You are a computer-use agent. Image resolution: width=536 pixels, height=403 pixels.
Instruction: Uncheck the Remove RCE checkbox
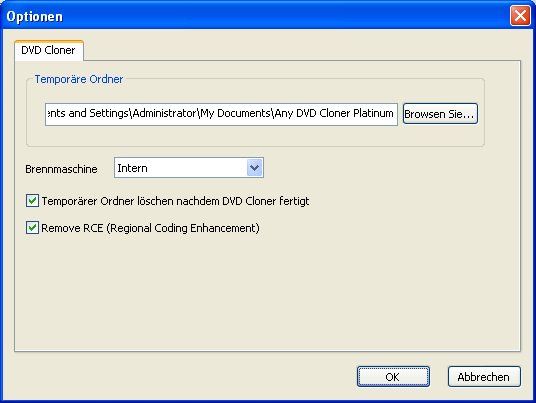[x=32, y=228]
